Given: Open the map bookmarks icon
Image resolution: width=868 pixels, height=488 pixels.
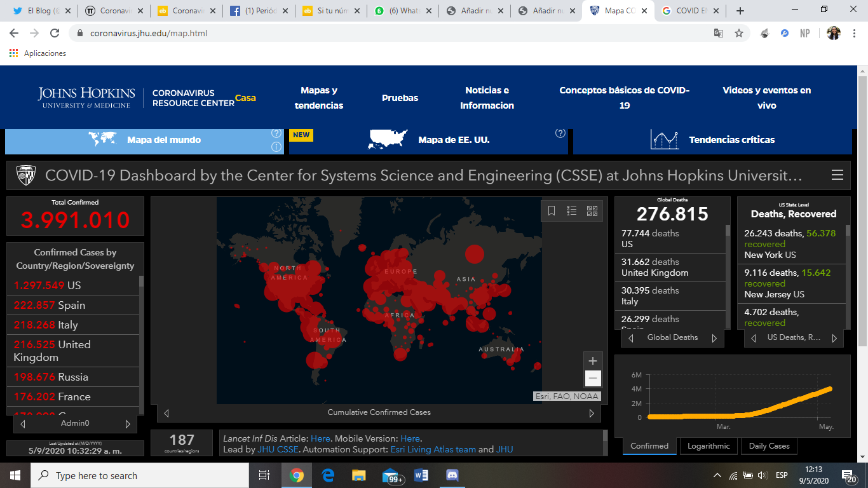Looking at the screenshot, I should click(552, 211).
